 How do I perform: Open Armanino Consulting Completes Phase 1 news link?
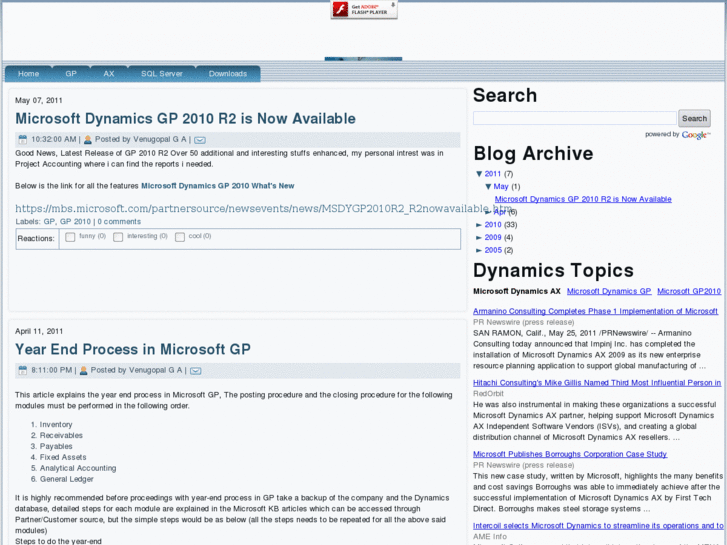tap(595, 311)
